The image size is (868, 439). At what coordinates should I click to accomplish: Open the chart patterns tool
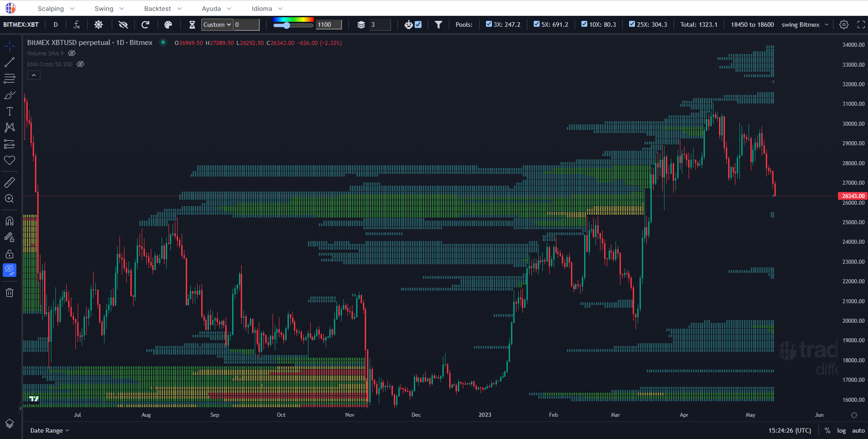point(10,128)
